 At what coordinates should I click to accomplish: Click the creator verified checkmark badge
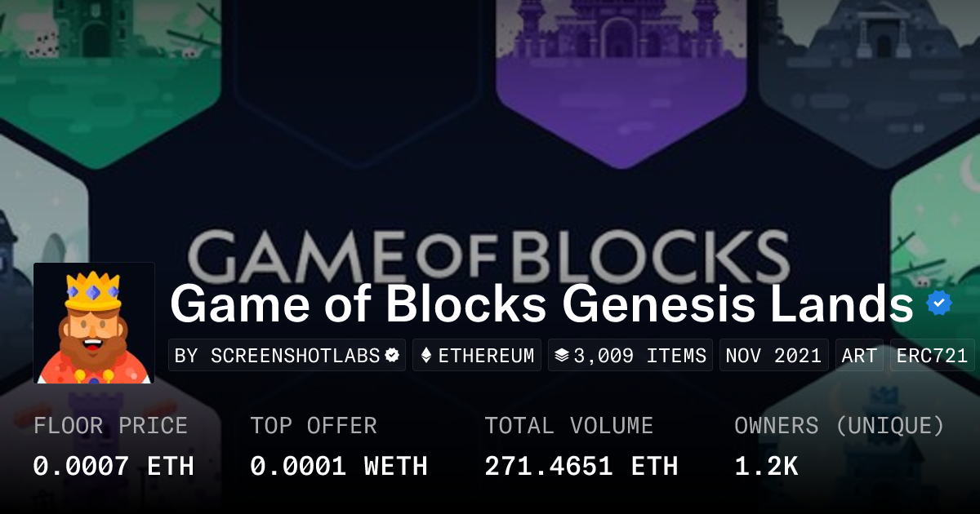tap(392, 356)
